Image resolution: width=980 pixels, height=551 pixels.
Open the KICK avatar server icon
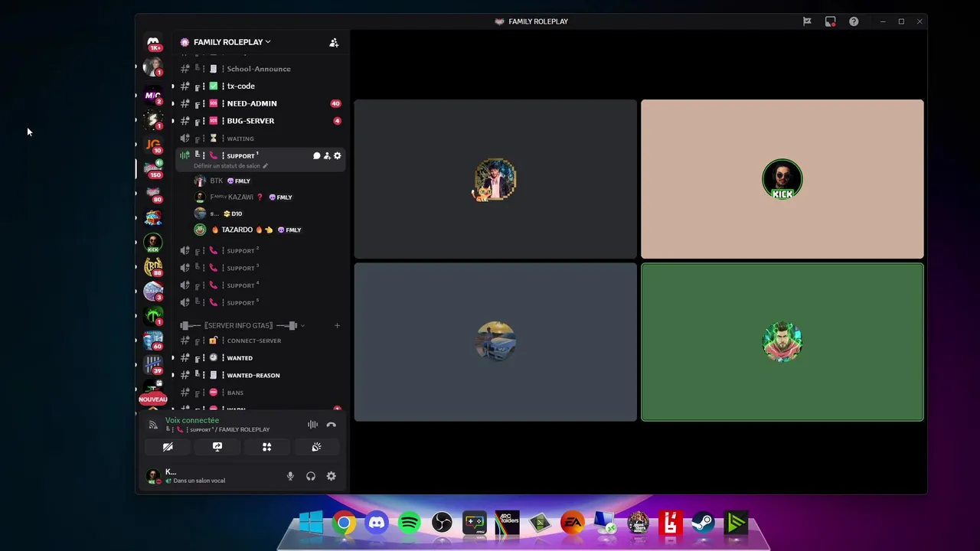(153, 243)
